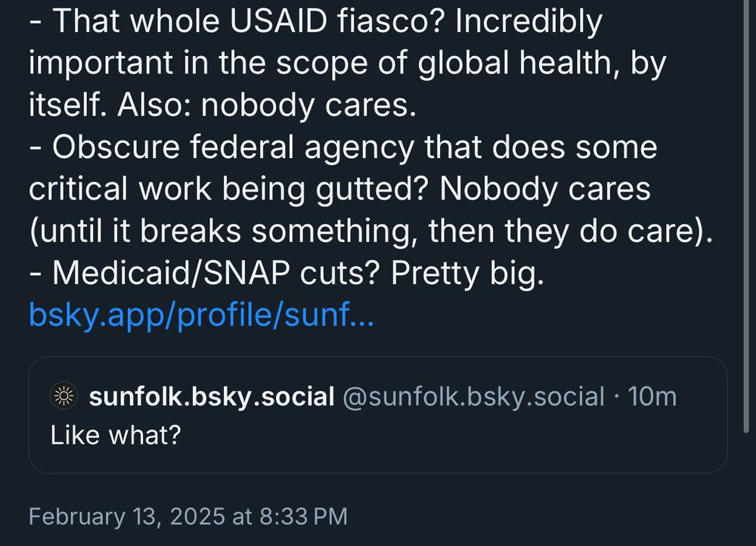Image resolution: width=756 pixels, height=546 pixels.
Task: Click the "Like what?" quoted text
Action: pyautogui.click(x=115, y=436)
